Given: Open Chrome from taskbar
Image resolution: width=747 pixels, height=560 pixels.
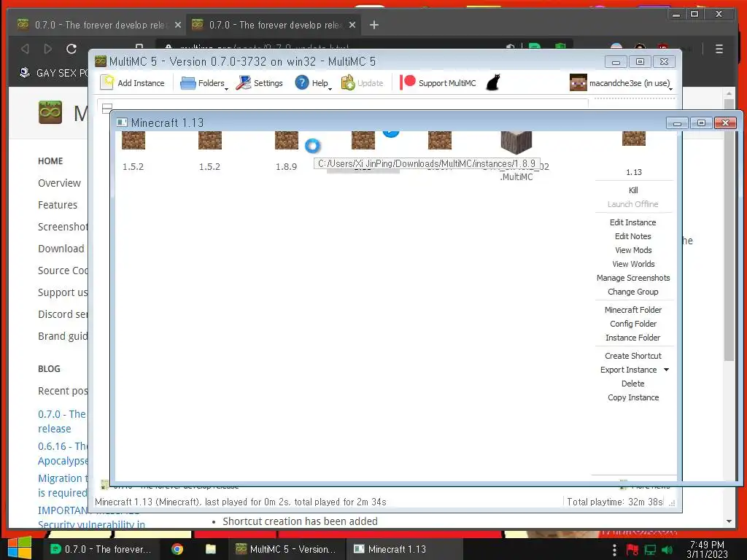Looking at the screenshot, I should [177, 549].
